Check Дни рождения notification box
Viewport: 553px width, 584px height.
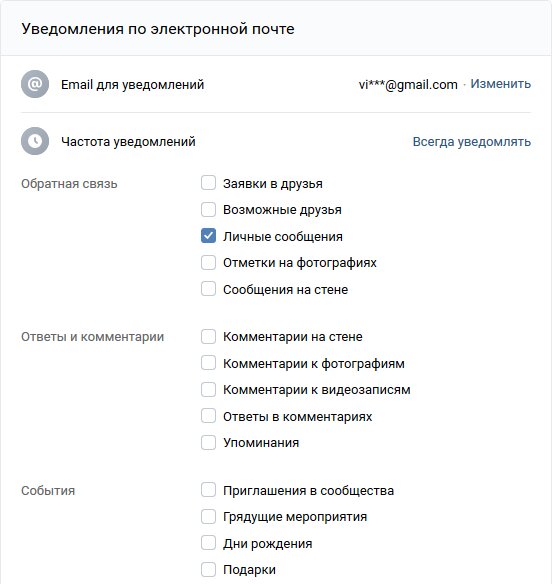coord(208,543)
